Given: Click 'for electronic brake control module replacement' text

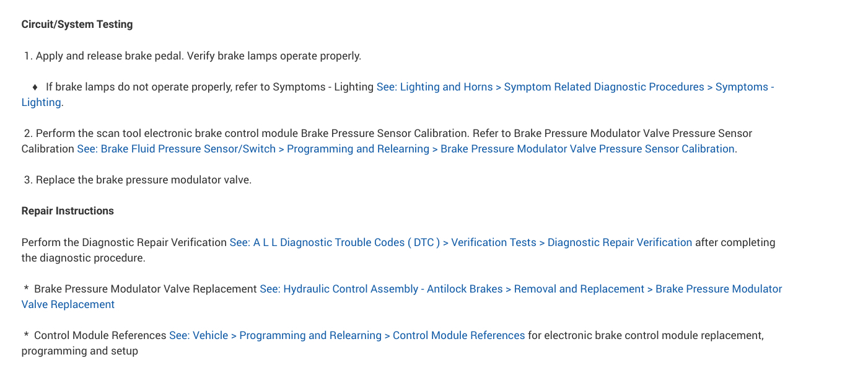Looking at the screenshot, I should click(x=646, y=335).
